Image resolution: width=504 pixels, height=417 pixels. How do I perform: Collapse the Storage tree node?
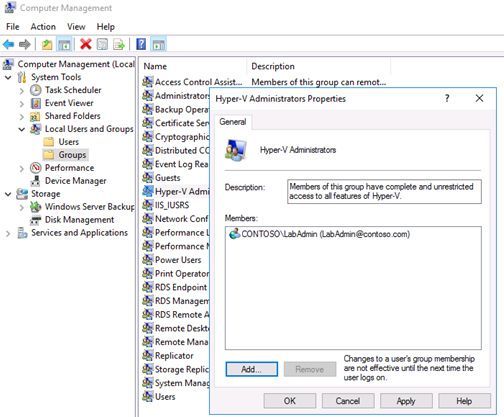(x=8, y=194)
